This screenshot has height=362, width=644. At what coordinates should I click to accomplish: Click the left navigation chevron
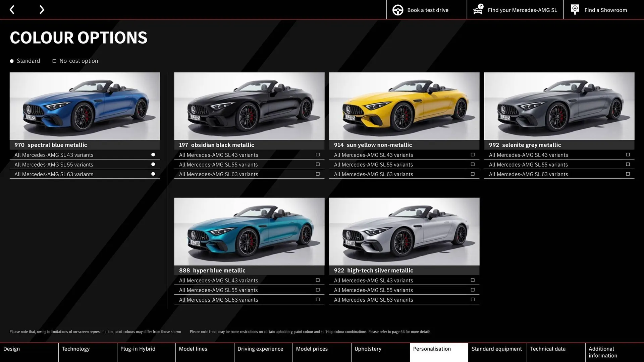12,9
